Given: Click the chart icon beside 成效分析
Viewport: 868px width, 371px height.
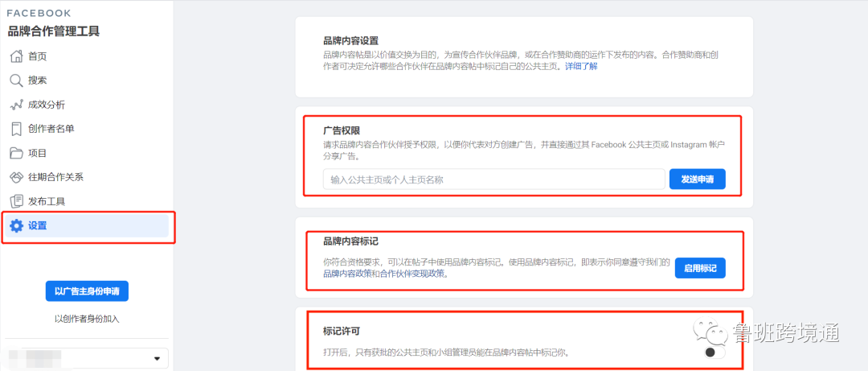Looking at the screenshot, I should pos(17,105).
